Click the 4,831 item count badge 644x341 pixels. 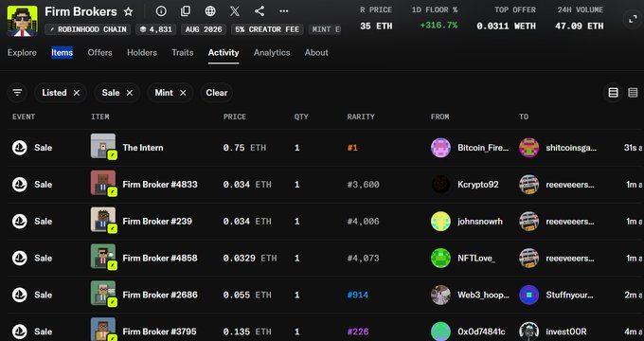156,29
